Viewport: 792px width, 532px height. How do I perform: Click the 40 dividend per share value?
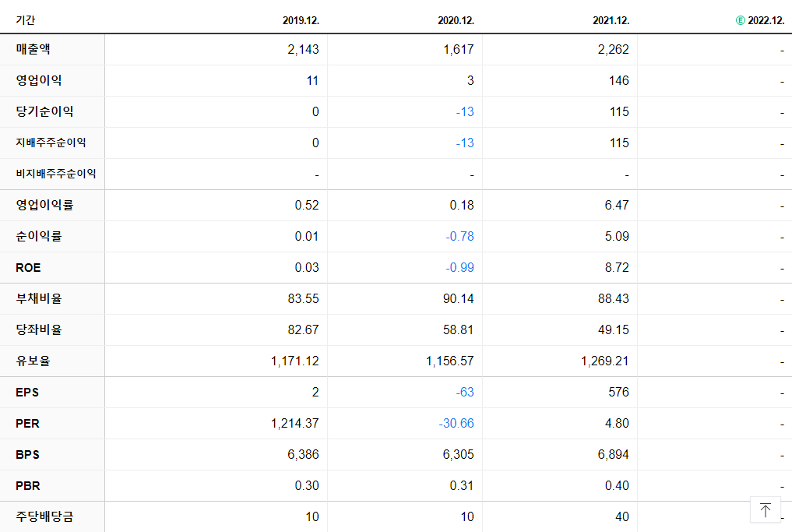(622, 517)
